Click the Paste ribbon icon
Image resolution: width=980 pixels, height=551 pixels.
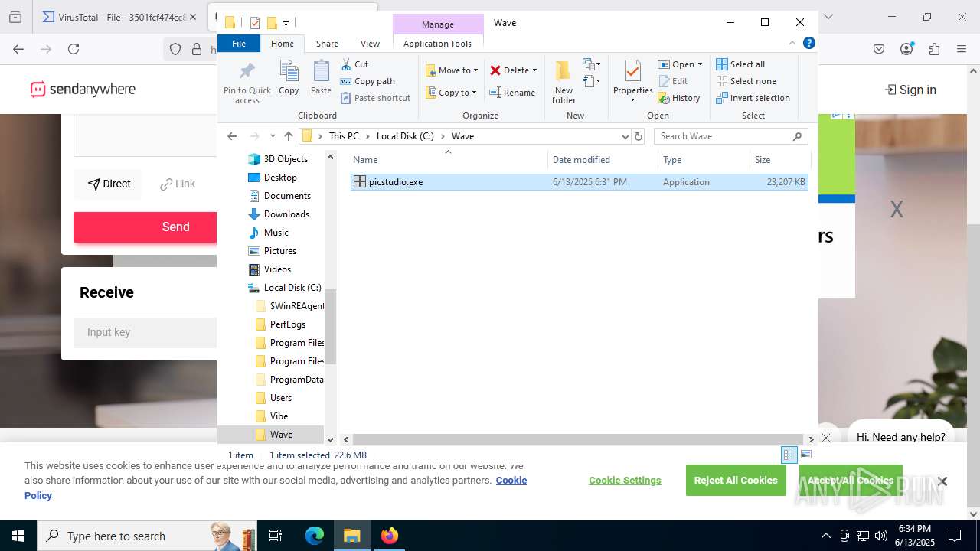coord(321,78)
